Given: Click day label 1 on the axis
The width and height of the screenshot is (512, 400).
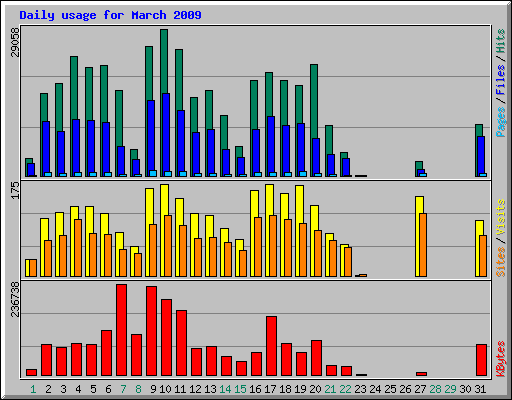Looking at the screenshot, I should tap(33, 389).
